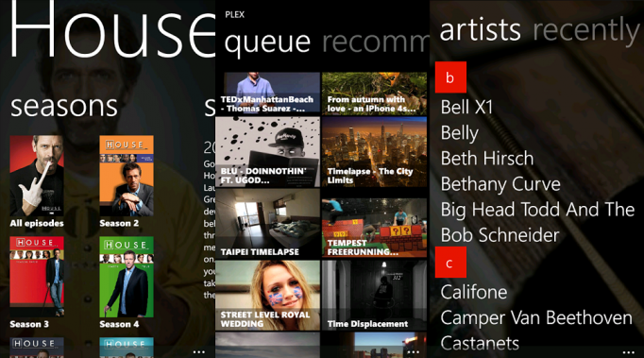Open the red letter 'b' jump tile
The width and height of the screenshot is (644, 358).
(x=450, y=77)
